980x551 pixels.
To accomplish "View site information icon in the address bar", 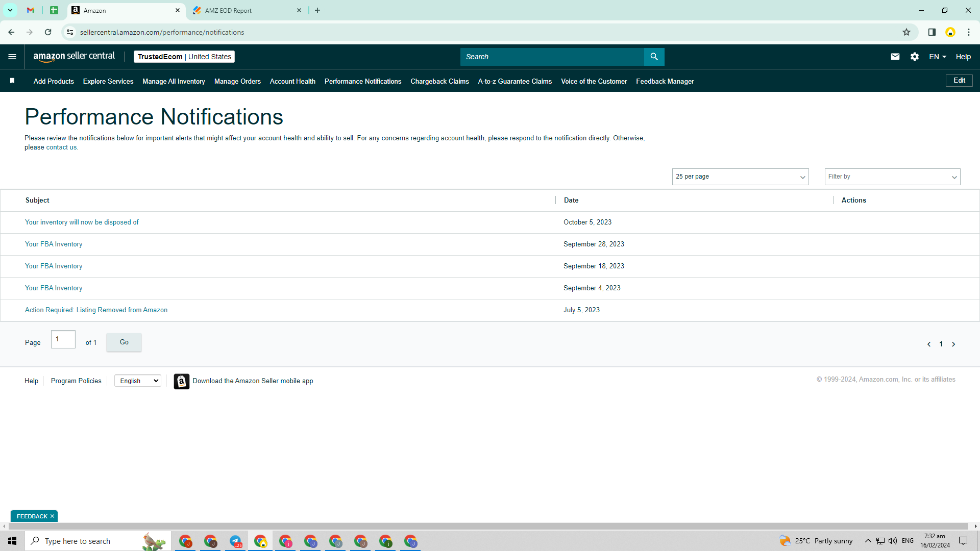I will [x=70, y=32].
